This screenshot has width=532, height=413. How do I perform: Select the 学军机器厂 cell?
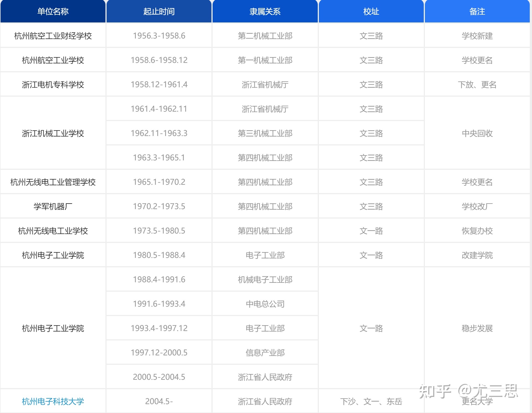[53, 206]
